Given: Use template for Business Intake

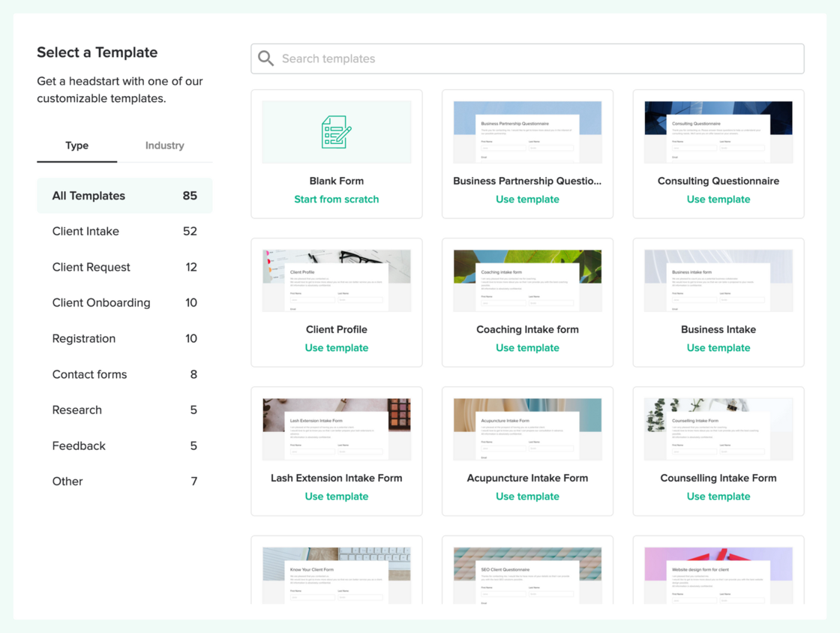Looking at the screenshot, I should pyautogui.click(x=718, y=348).
